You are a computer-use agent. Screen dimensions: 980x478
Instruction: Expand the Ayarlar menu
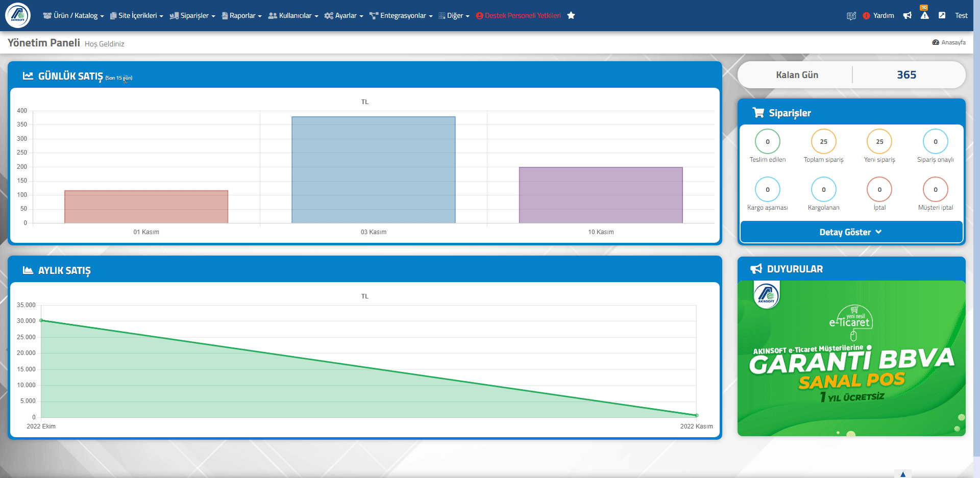tap(344, 16)
